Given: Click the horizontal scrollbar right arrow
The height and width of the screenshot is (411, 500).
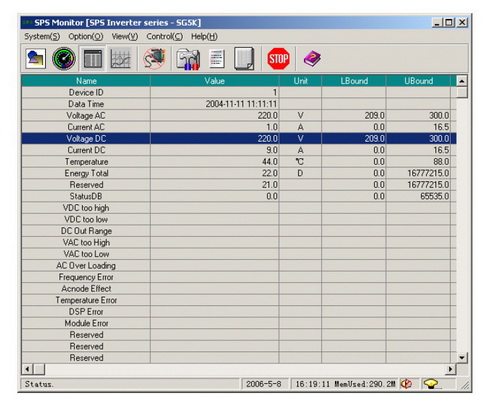Looking at the screenshot, I should pyautogui.click(x=451, y=369).
